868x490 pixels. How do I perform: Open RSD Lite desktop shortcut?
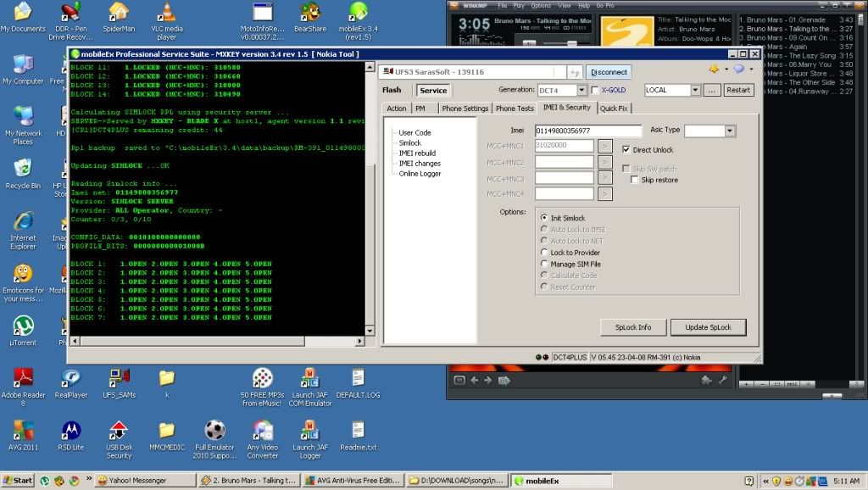(71, 435)
